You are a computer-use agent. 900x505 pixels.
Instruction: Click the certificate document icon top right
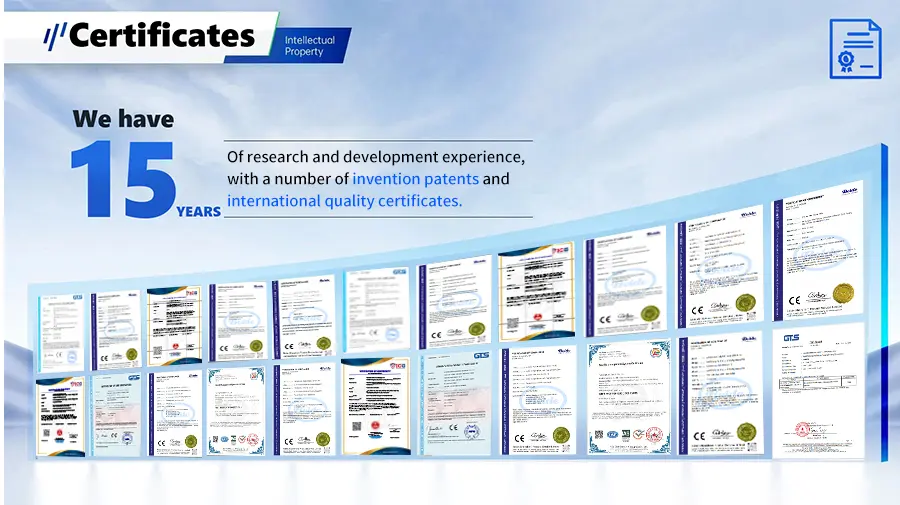tap(855, 48)
